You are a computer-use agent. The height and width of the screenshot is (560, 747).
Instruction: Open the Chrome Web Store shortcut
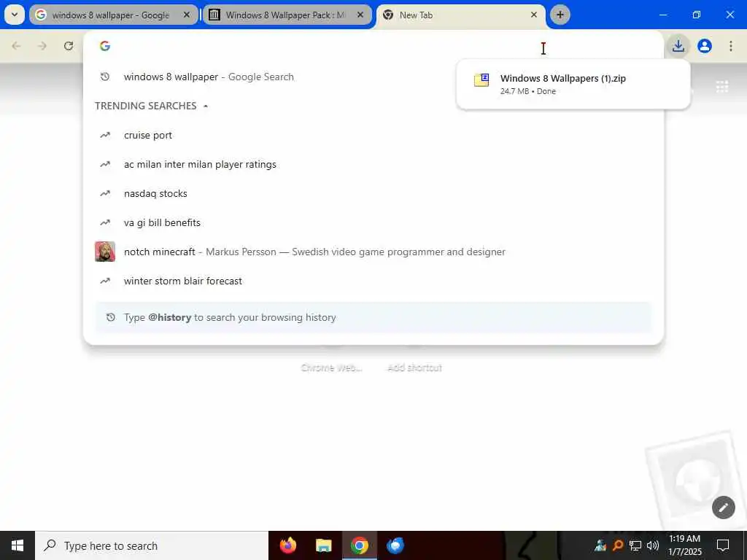pyautogui.click(x=332, y=367)
